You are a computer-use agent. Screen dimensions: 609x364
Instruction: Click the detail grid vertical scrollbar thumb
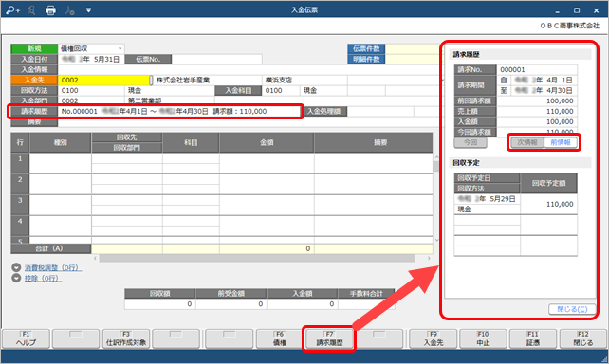435,167
